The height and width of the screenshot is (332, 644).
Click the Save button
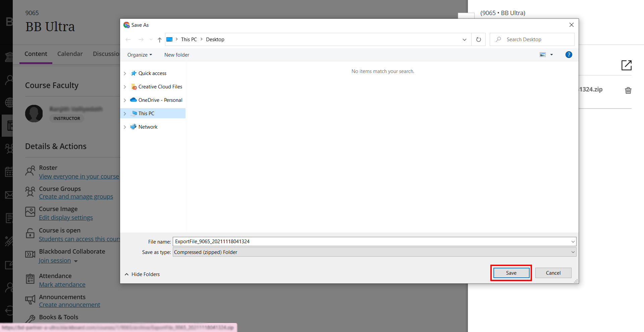[x=511, y=273]
